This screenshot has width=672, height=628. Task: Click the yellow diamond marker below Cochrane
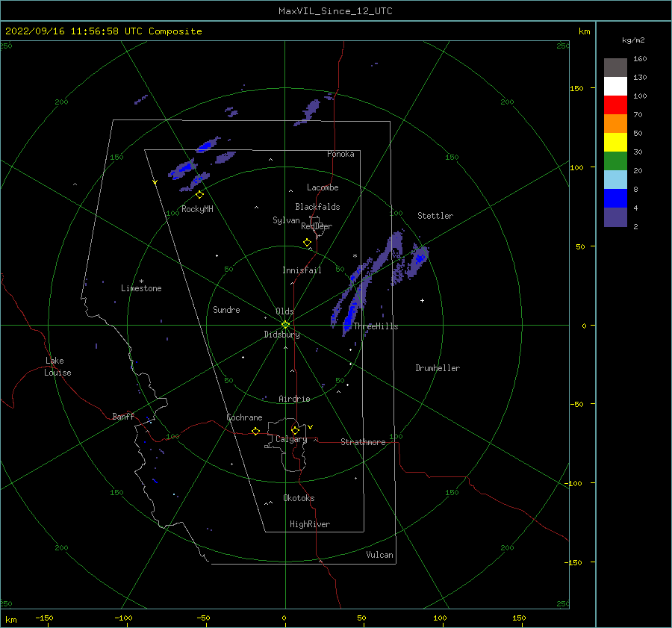255,432
